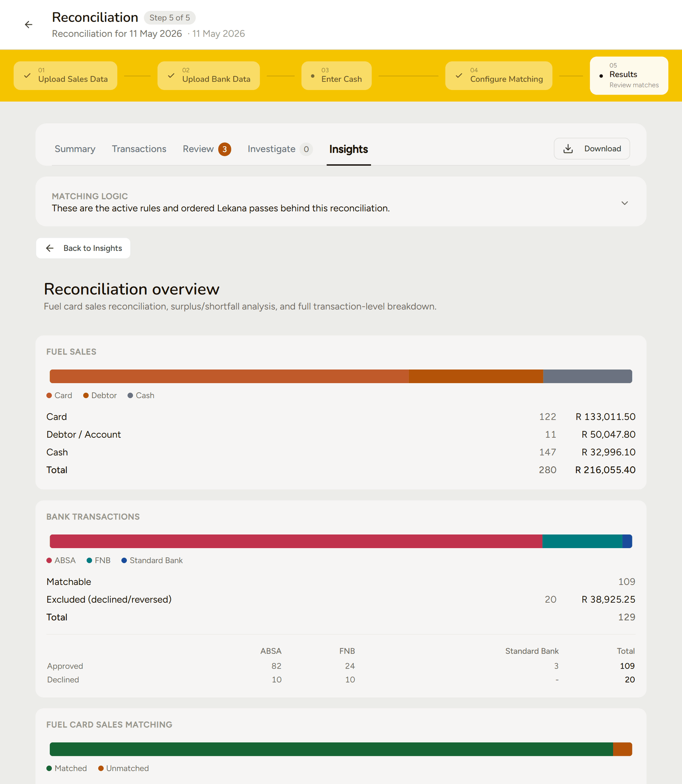682x784 pixels.
Task: Go back using the header arrow icon
Action: coord(29,25)
